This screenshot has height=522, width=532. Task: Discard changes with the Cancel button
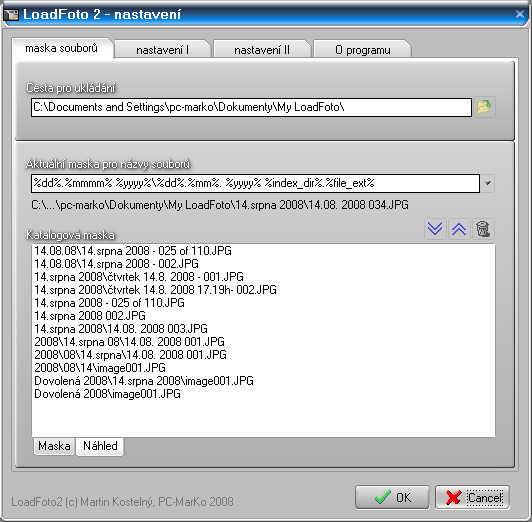(472, 497)
